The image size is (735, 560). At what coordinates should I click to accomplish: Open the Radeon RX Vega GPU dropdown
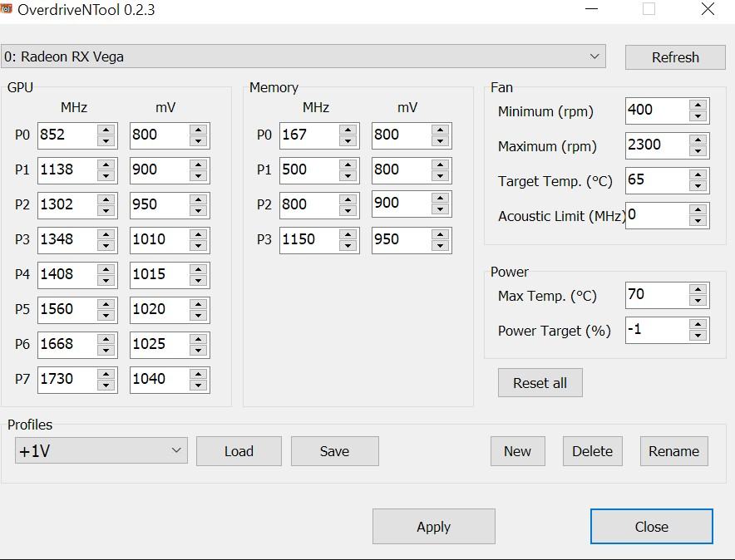tap(303, 56)
